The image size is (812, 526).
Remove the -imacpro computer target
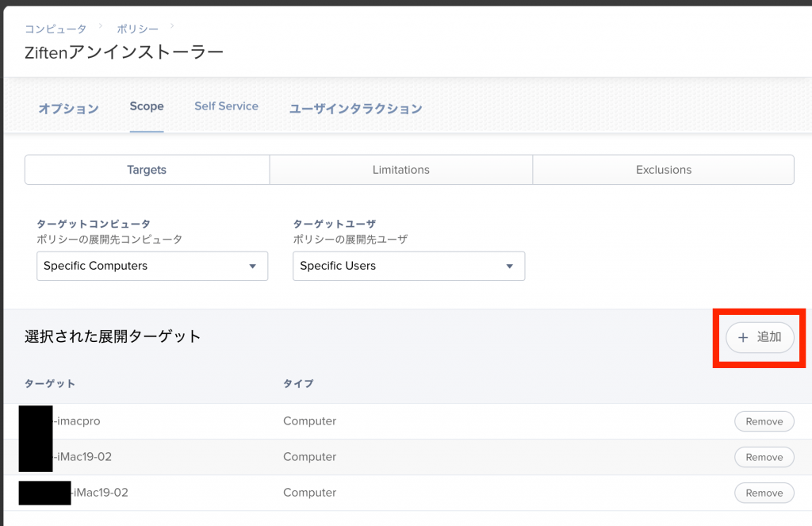(764, 421)
